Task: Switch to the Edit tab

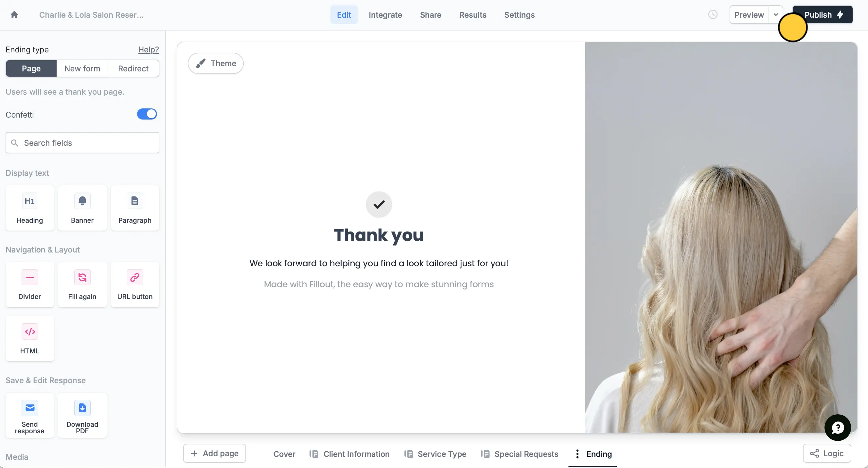Action: pyautogui.click(x=344, y=14)
